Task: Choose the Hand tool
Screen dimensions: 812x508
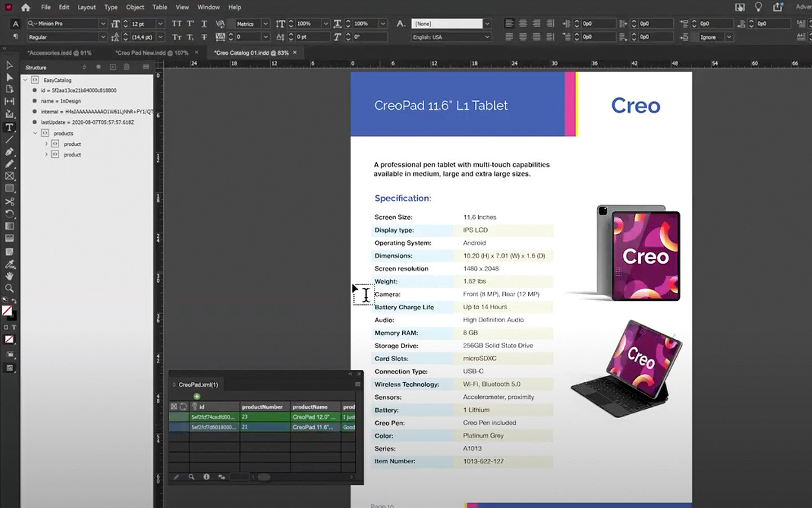Action: (x=9, y=276)
